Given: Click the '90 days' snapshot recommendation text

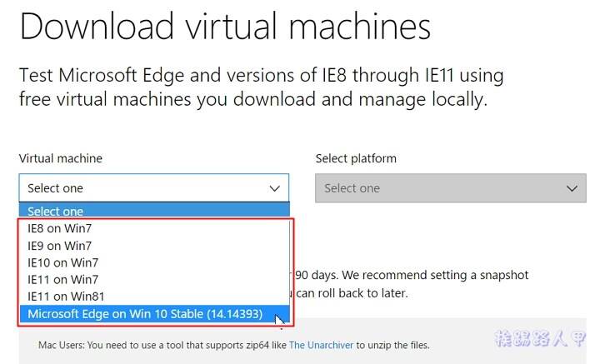Looking at the screenshot, I should point(412,275).
